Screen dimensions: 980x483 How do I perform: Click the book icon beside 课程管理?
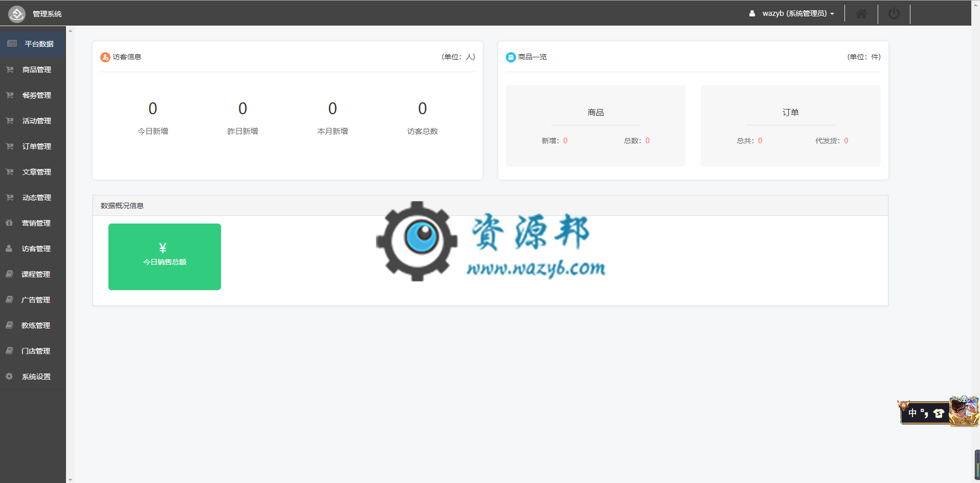coord(9,274)
